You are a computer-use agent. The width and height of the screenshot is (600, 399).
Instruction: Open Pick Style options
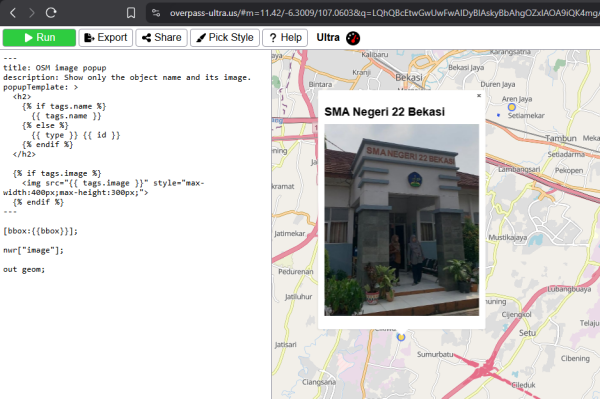tap(225, 37)
